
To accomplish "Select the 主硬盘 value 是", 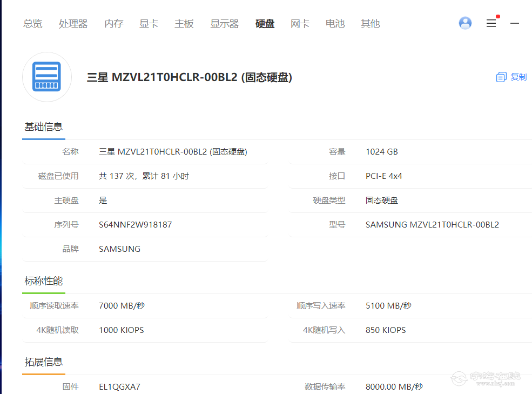I will [103, 201].
